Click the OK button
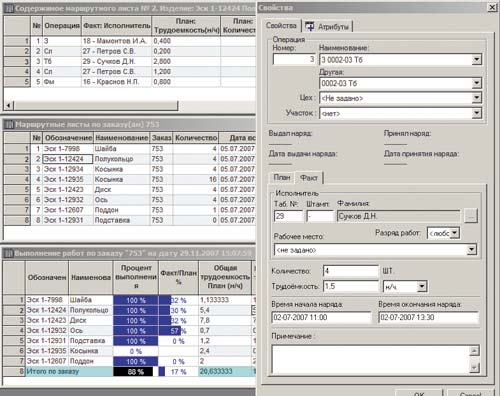The image size is (500, 396). [x=419, y=393]
